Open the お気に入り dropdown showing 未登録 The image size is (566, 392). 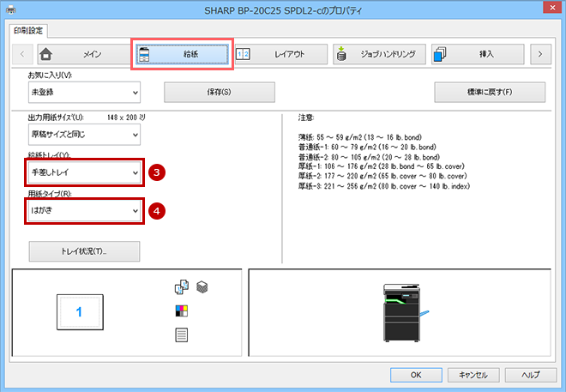click(84, 93)
